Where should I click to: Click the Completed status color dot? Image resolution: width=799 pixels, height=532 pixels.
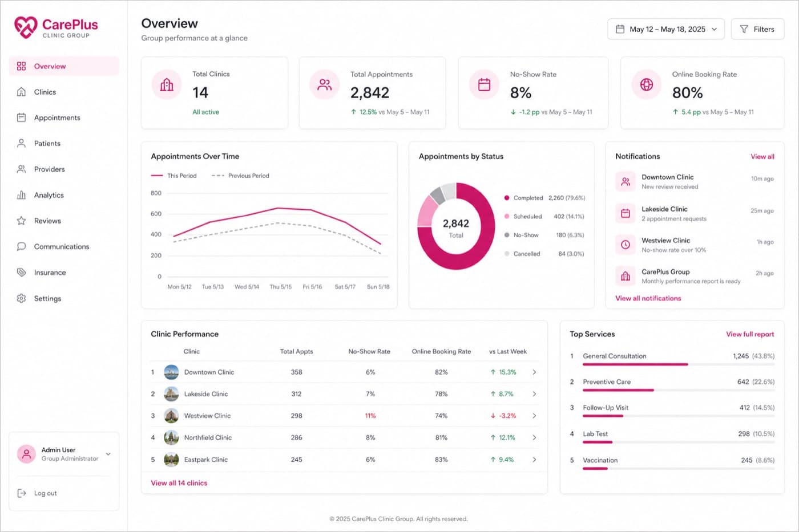point(507,198)
